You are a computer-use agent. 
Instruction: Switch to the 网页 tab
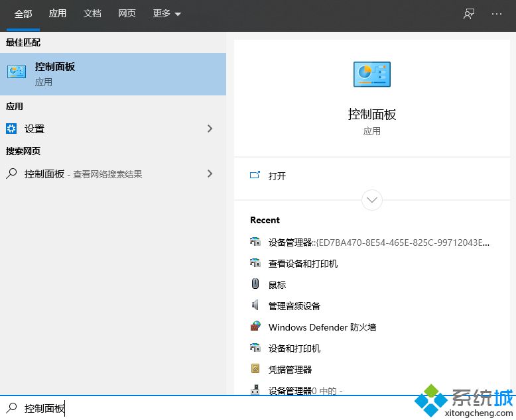point(127,13)
